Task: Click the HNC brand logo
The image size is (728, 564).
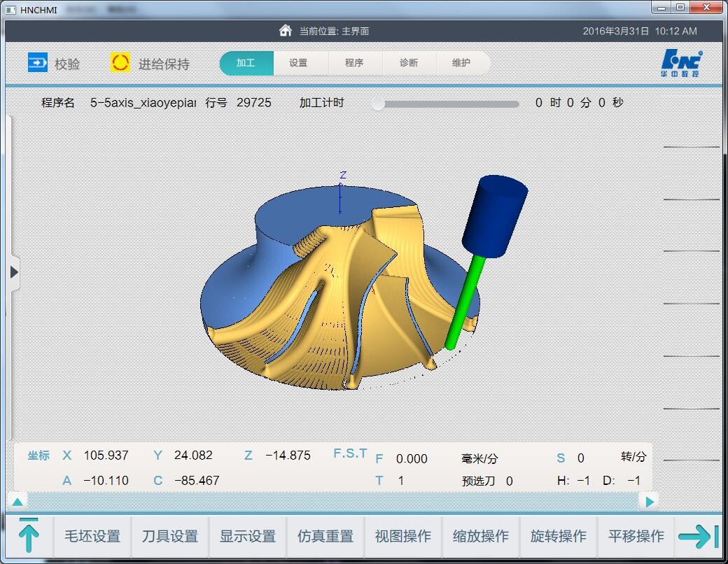Action: [x=680, y=63]
